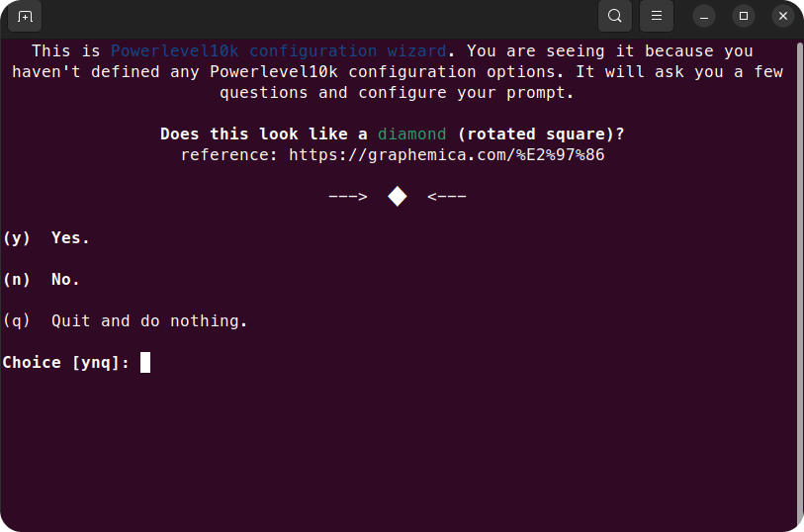Close the terminal window
This screenshot has height=532, width=804.
[x=782, y=16]
